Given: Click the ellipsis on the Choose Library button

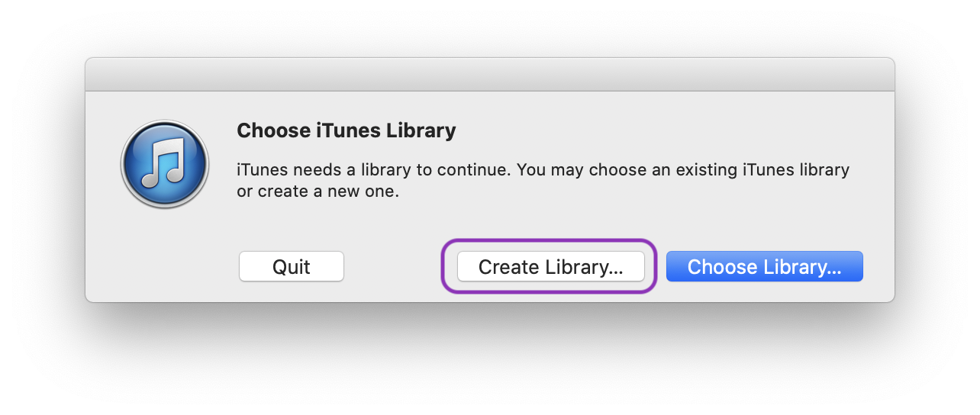Looking at the screenshot, I should [x=833, y=269].
